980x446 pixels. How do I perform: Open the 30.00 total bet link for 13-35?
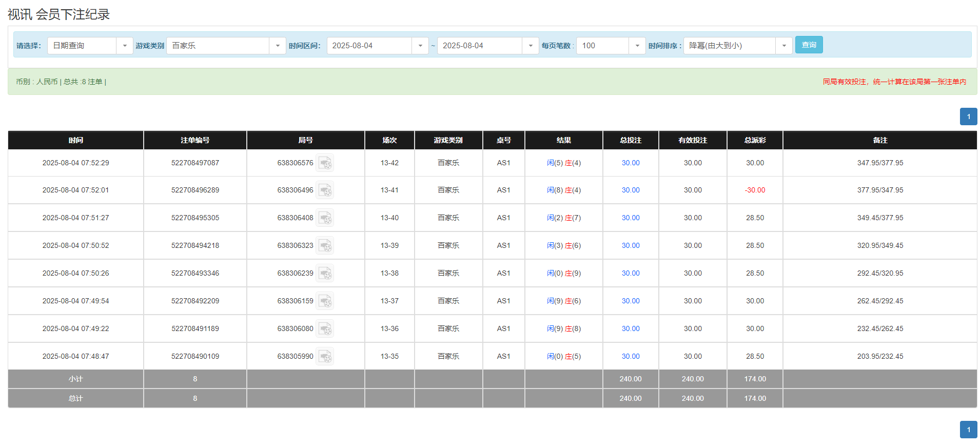tap(630, 357)
